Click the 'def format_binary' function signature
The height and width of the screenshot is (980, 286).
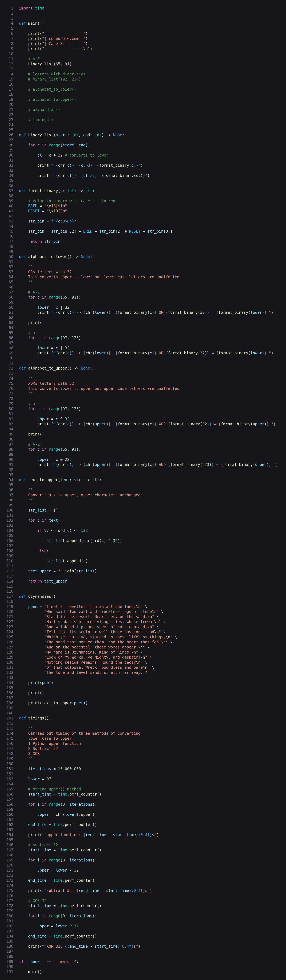[x=57, y=191]
